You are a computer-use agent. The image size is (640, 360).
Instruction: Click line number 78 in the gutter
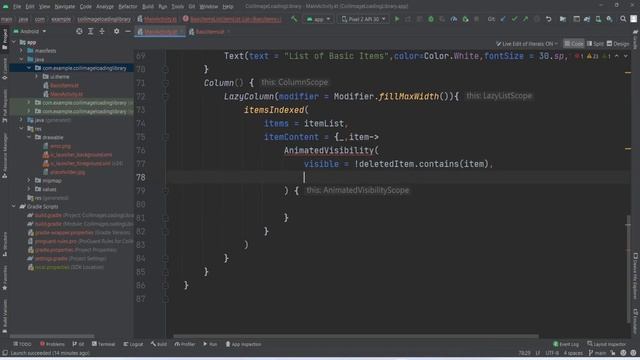click(141, 177)
